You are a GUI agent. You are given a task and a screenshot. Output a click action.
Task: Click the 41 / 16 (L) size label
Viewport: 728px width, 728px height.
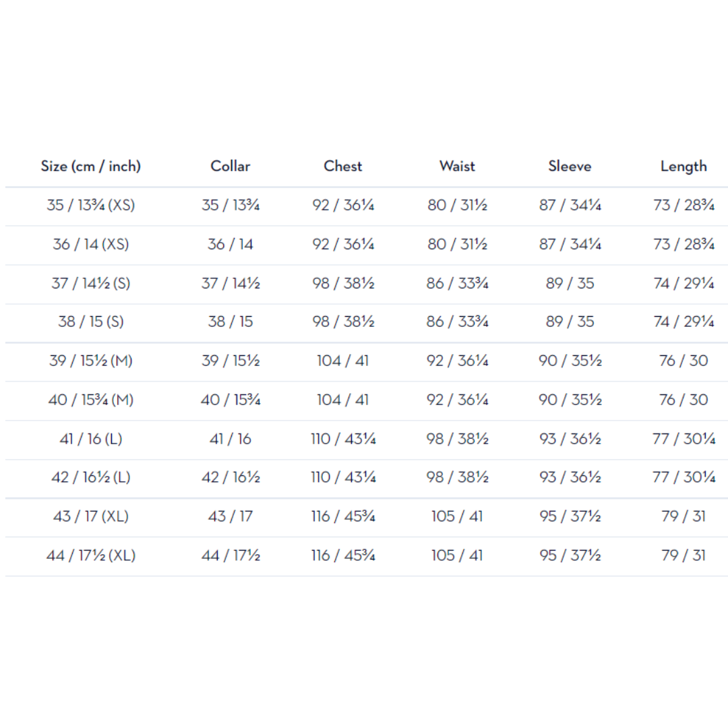91,439
